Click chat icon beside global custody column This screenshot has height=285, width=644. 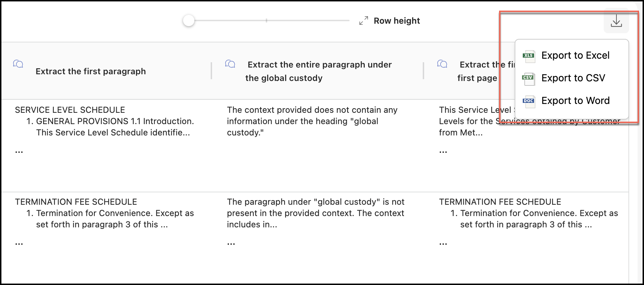230,64
